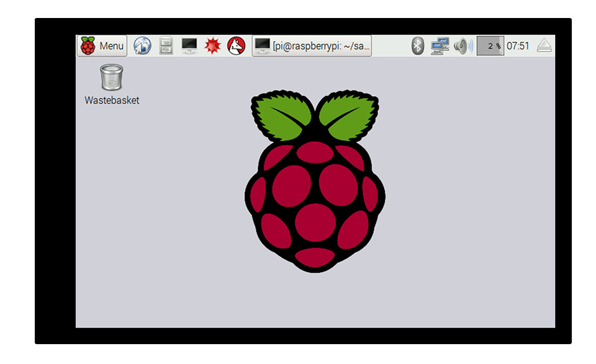Click the eject media tray icon
596x364 pixels.
coord(544,45)
